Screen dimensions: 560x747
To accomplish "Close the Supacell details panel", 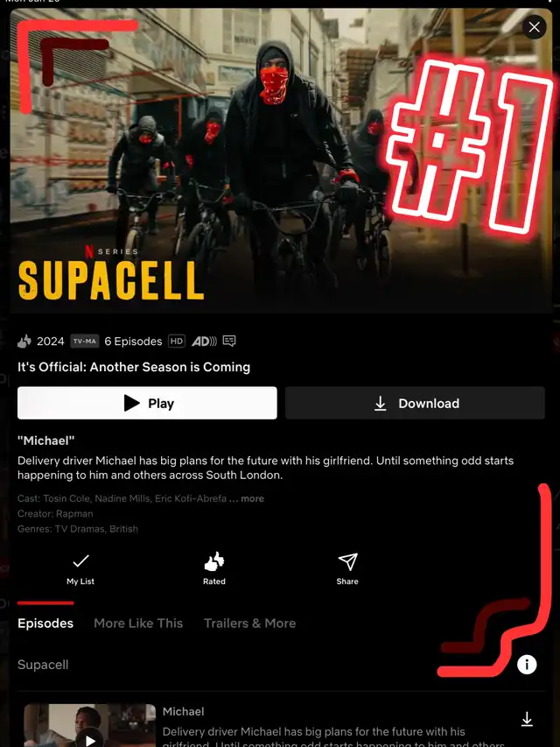I will pos(534,27).
